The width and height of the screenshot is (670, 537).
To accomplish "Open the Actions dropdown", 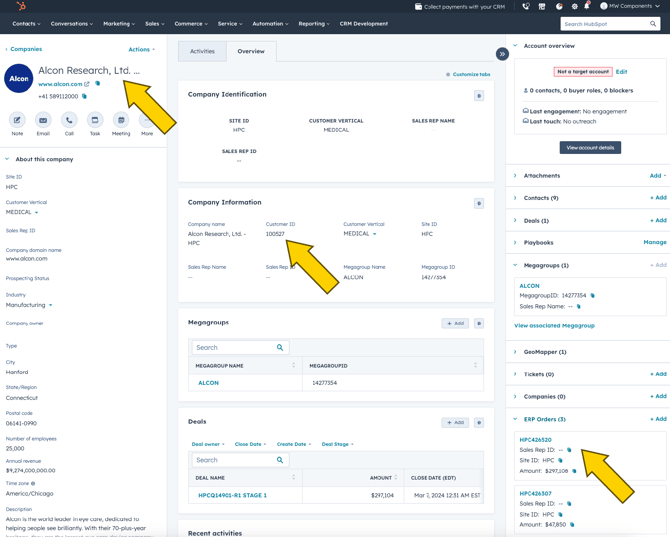I will tap(141, 49).
